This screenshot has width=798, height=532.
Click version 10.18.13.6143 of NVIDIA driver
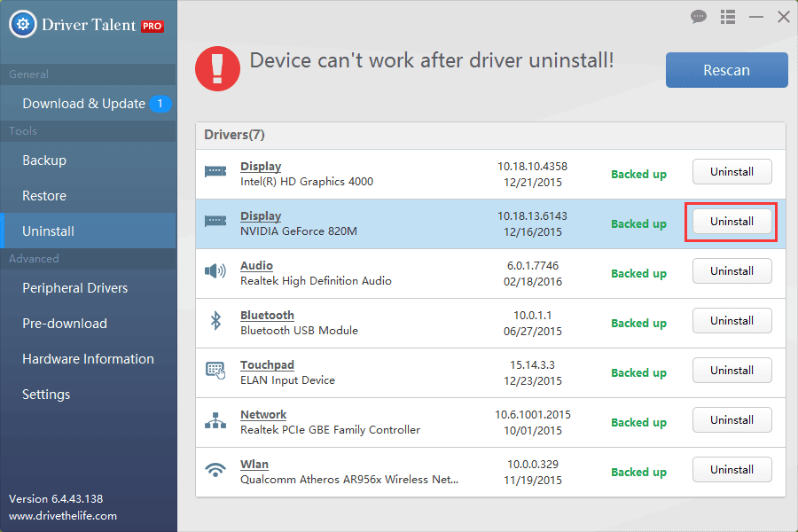click(532, 216)
